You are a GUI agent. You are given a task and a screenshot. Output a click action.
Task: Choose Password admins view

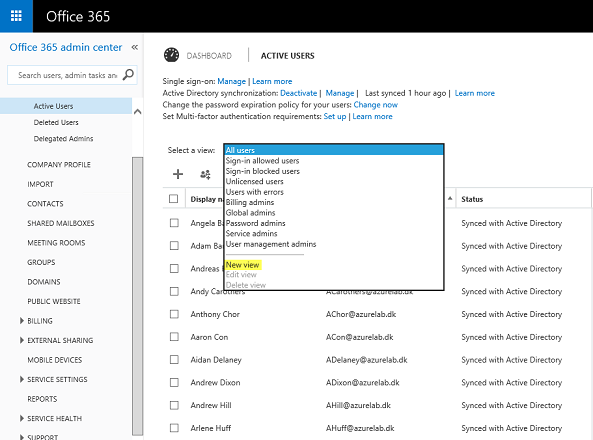[255, 223]
